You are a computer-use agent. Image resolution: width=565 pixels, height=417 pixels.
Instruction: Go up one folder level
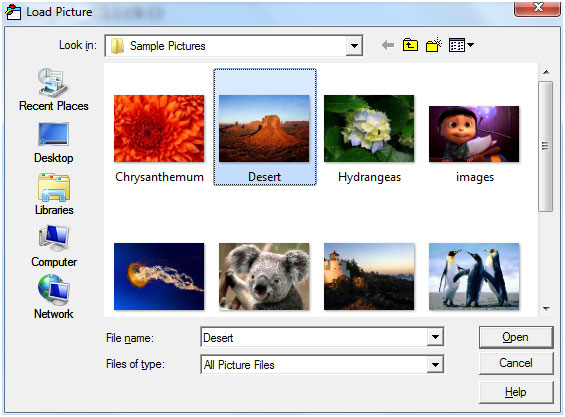[410, 45]
